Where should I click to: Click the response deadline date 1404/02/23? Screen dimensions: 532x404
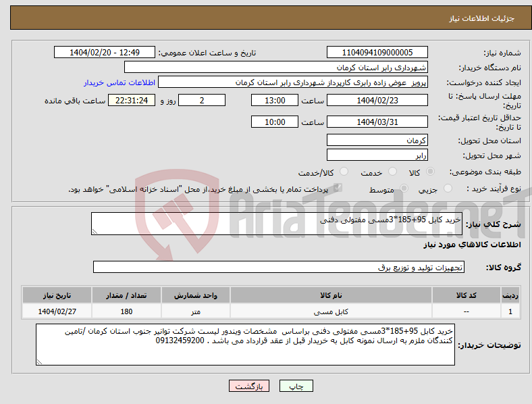tap(377, 100)
